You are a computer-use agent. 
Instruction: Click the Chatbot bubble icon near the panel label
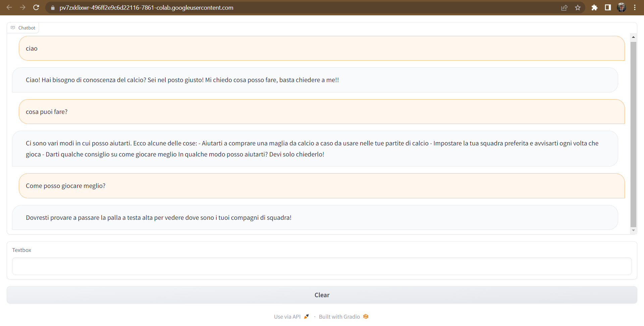point(13,27)
